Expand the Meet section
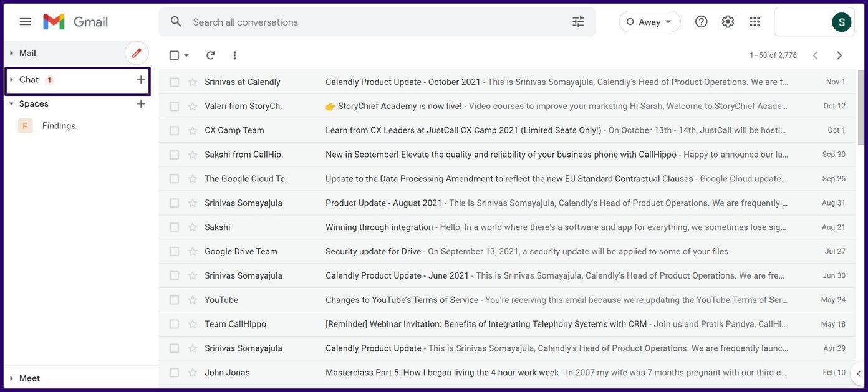 [11, 378]
